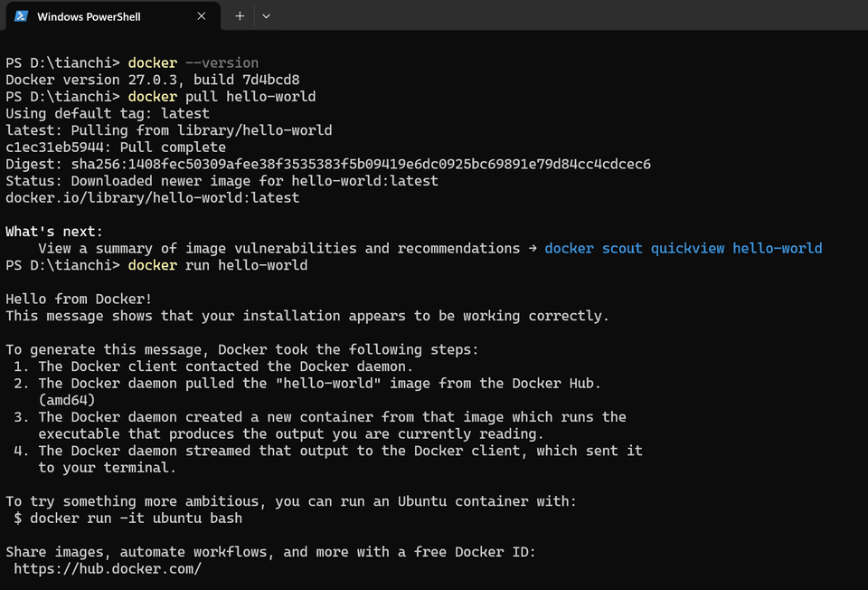The height and width of the screenshot is (590, 868).
Task: Click the 'What's next:' heading
Action: tap(54, 232)
